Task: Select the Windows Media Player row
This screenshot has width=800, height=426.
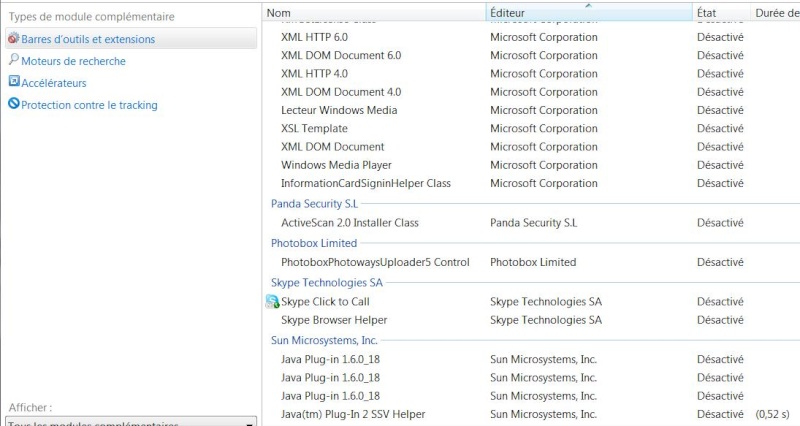Action: click(531, 165)
